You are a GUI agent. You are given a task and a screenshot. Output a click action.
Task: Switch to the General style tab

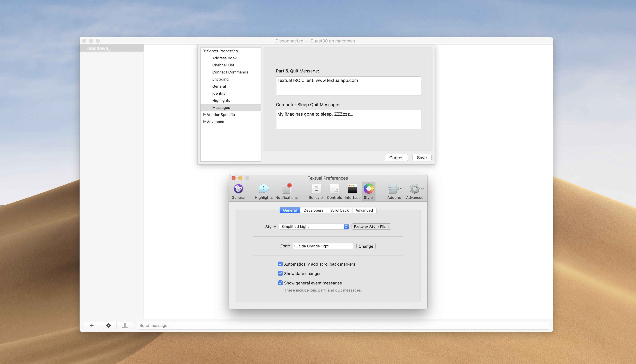tap(290, 210)
